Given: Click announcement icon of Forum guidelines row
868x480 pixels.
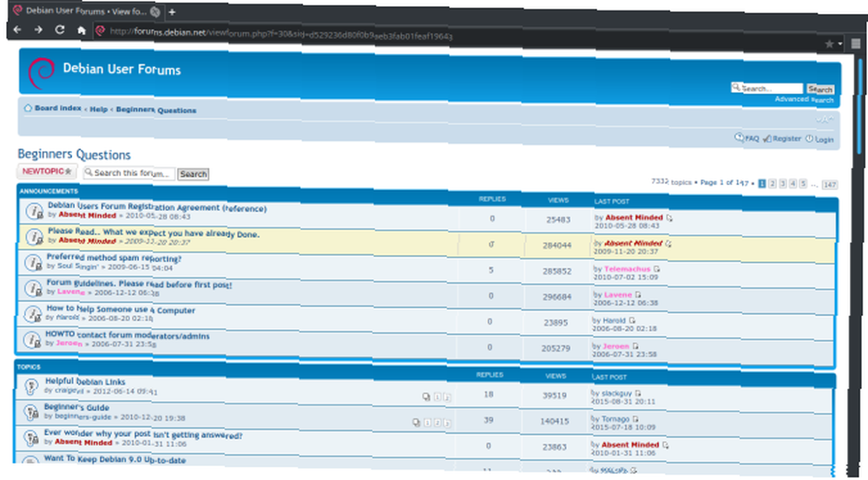Looking at the screenshot, I should coord(33,288).
